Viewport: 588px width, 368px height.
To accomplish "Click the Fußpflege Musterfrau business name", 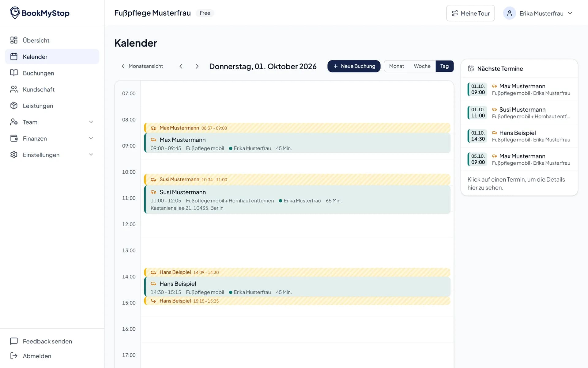I will point(153,13).
